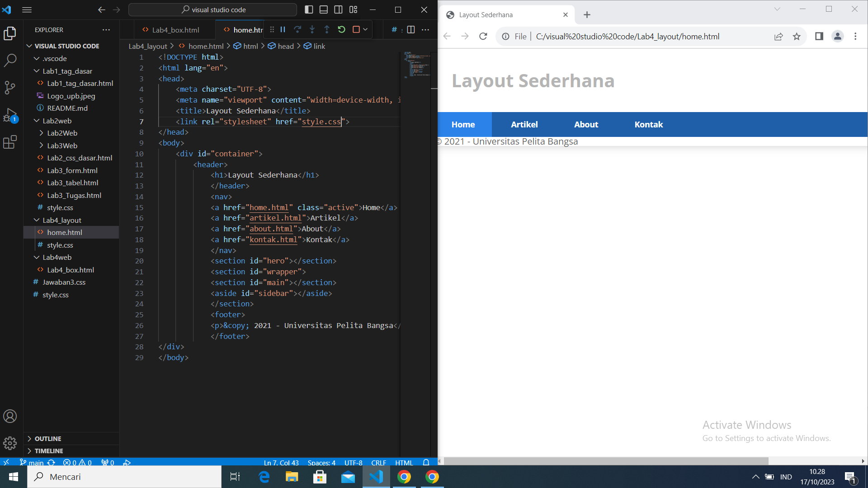Screen dimensions: 868x488
Task: Click the Artikel link on the webpage
Action: pyautogui.click(x=524, y=124)
